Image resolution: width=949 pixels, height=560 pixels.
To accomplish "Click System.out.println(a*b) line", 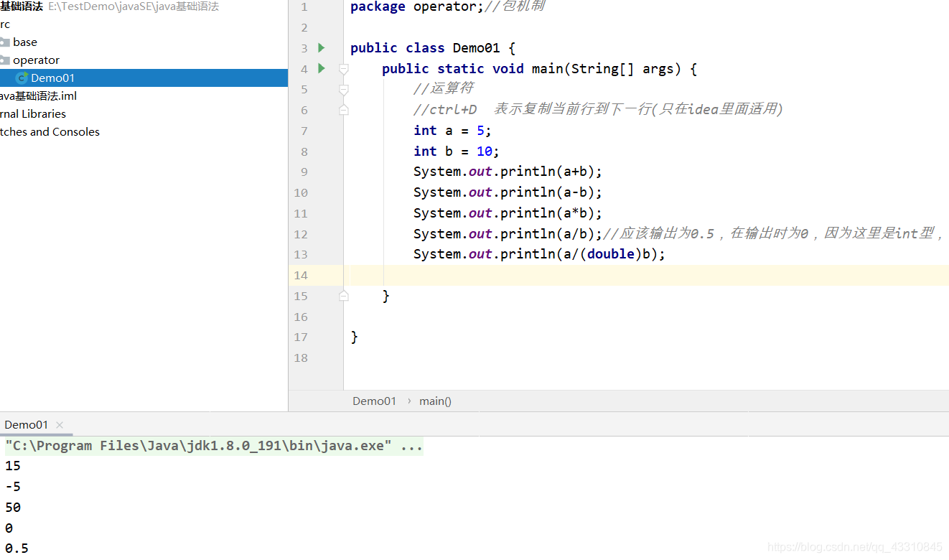I will click(508, 213).
